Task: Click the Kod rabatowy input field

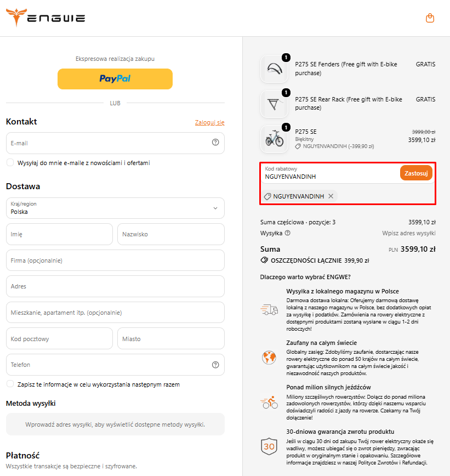Action: point(330,173)
